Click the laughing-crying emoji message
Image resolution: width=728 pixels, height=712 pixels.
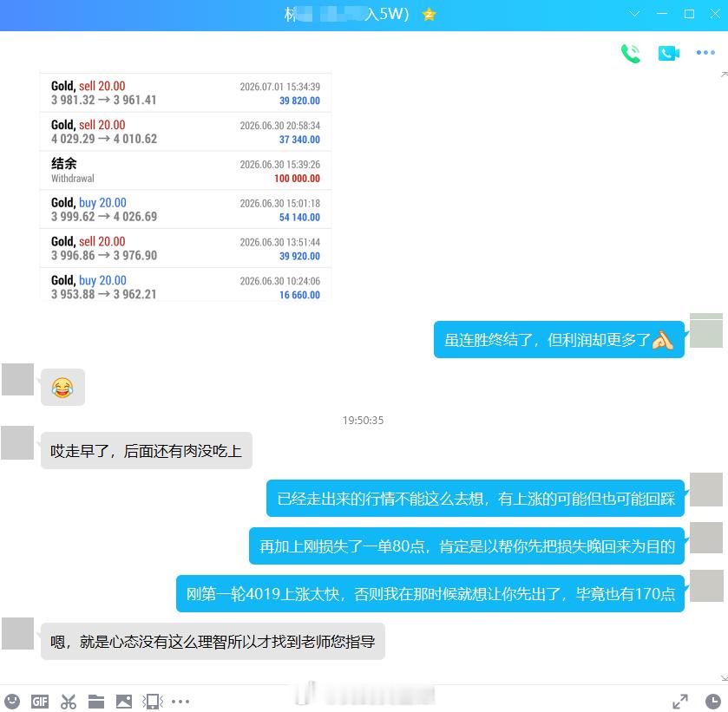[62, 388]
